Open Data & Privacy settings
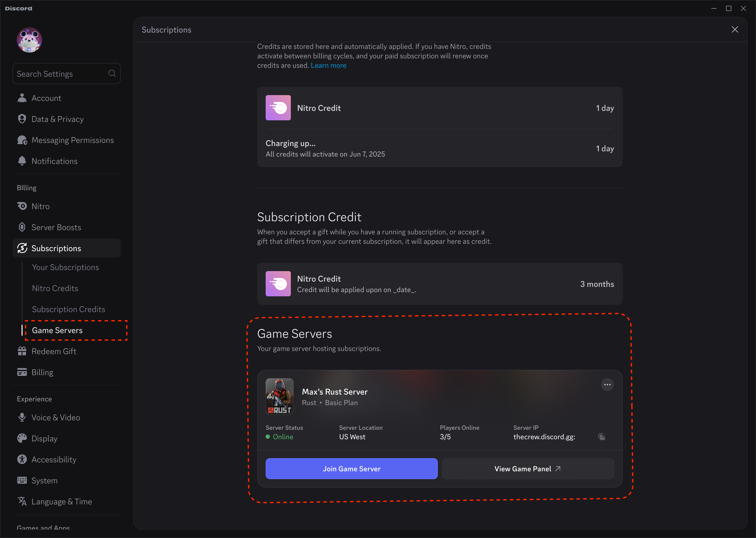The width and height of the screenshot is (756, 538). click(67, 119)
